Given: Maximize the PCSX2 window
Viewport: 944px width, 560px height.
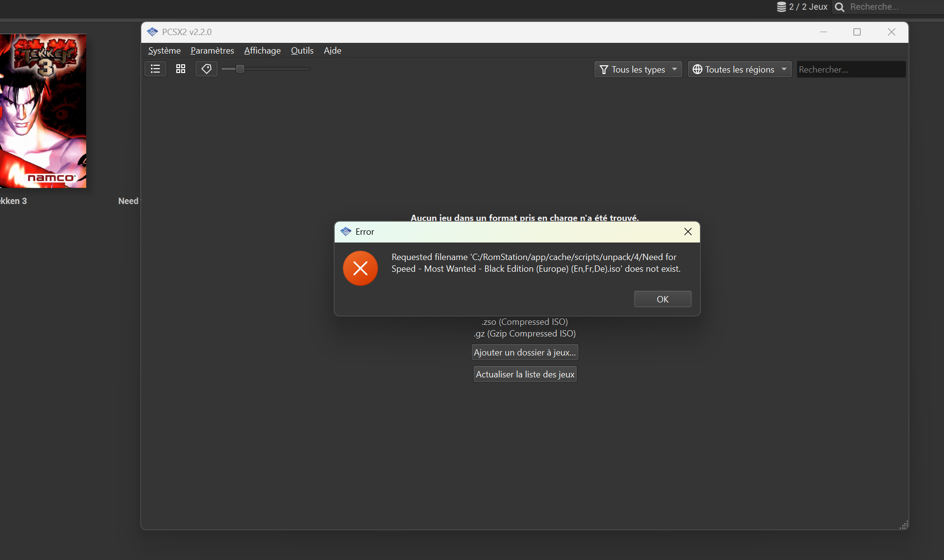Looking at the screenshot, I should [x=857, y=32].
